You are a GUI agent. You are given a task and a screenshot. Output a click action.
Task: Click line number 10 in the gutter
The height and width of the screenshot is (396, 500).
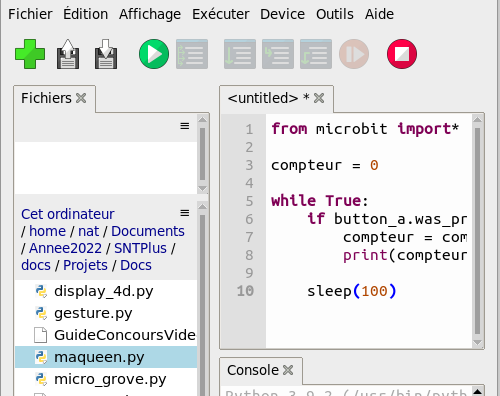coord(245,291)
